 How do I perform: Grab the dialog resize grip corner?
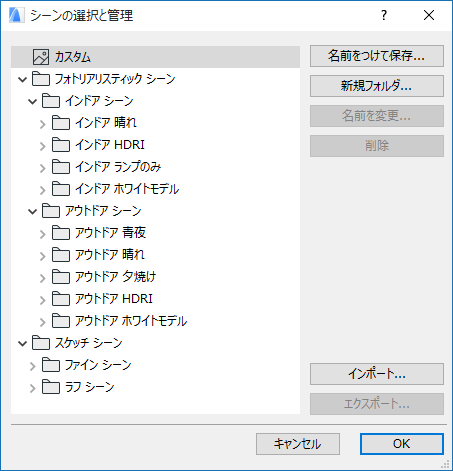[446, 464]
